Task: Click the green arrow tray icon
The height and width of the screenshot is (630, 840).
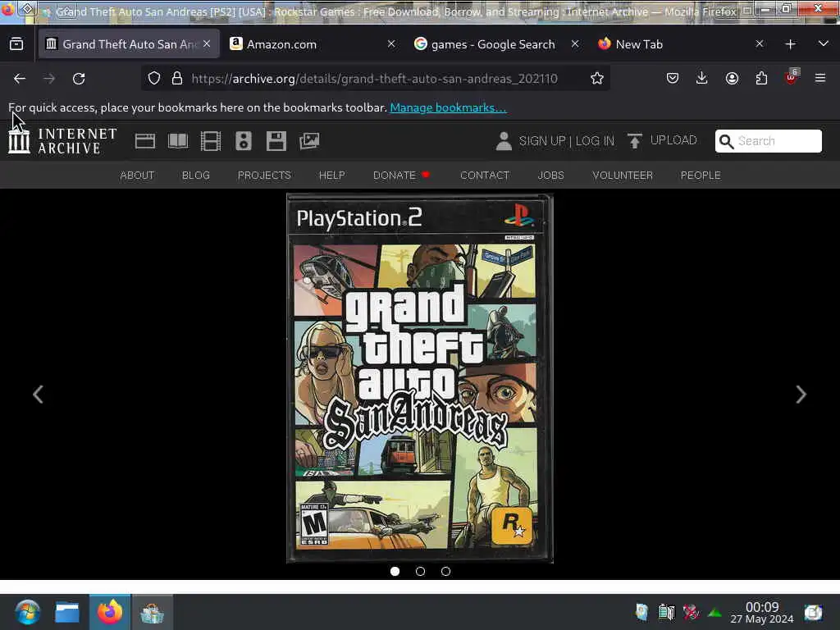Action: point(715,612)
